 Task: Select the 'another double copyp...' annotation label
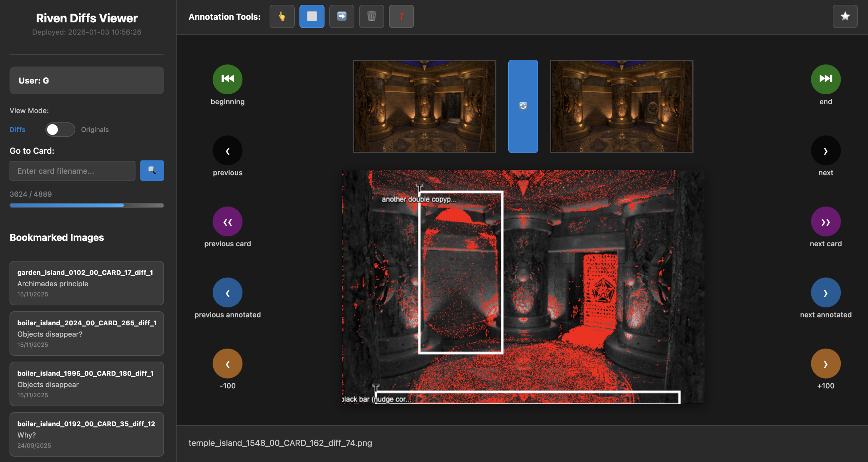419,199
